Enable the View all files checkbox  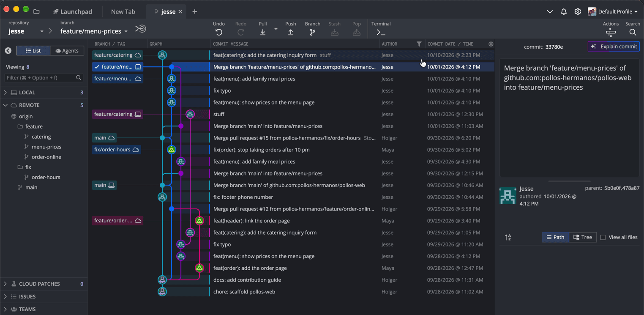tap(603, 238)
